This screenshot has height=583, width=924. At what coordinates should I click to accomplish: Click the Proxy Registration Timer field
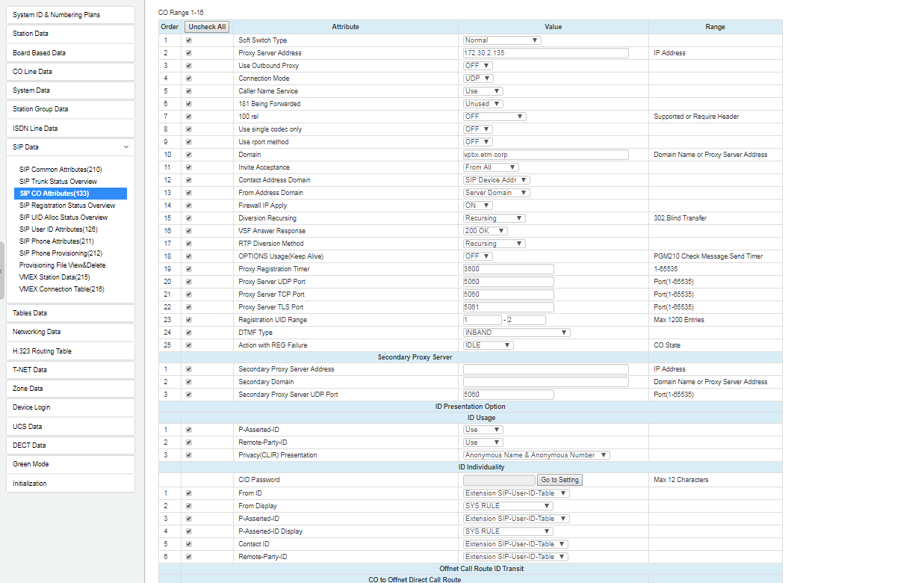click(x=508, y=269)
